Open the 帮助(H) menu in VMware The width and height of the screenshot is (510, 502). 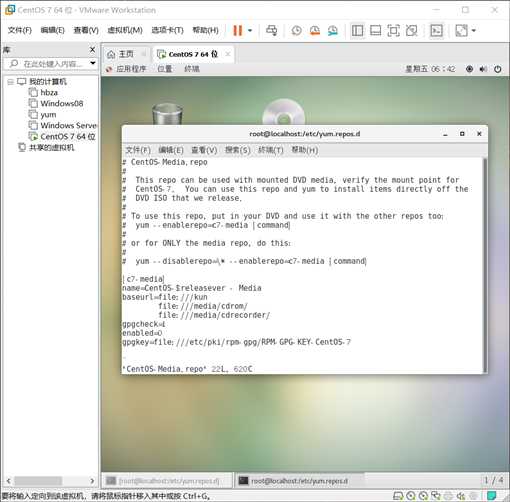click(205, 30)
